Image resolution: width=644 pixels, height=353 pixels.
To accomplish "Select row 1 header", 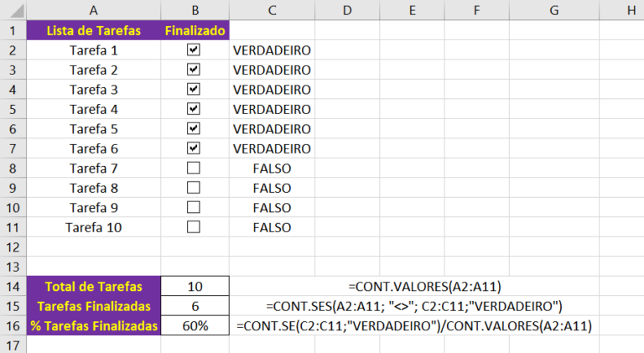I will (13, 30).
